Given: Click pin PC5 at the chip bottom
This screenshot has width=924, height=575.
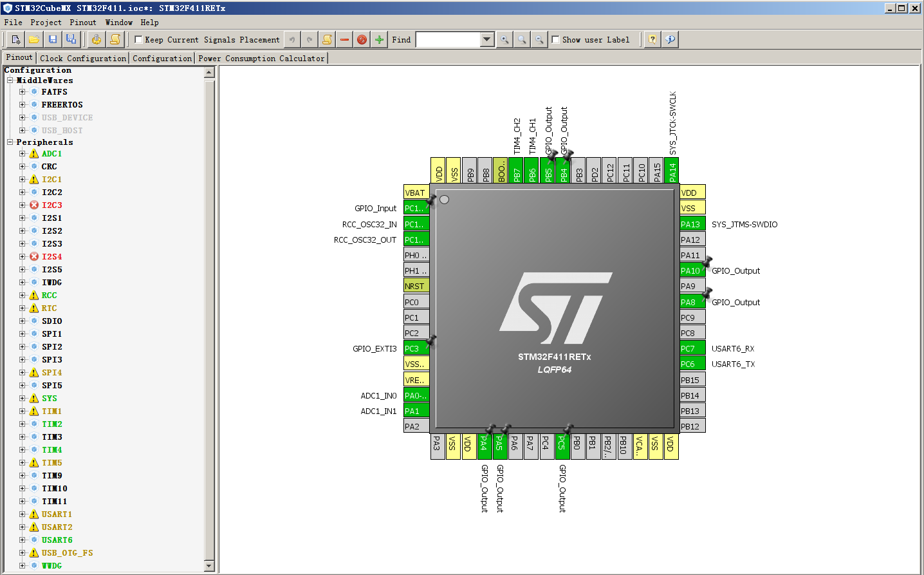Looking at the screenshot, I should pyautogui.click(x=562, y=446).
